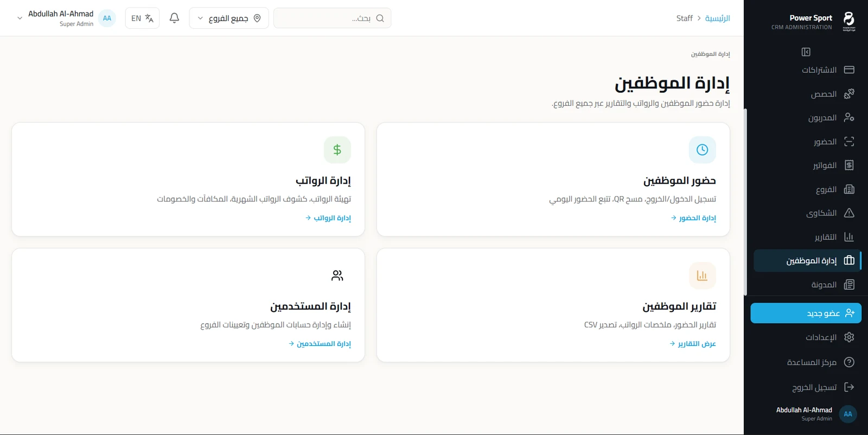This screenshot has height=435, width=868.
Task: Click the add-user icon in عضو جديد button
Action: point(850,313)
